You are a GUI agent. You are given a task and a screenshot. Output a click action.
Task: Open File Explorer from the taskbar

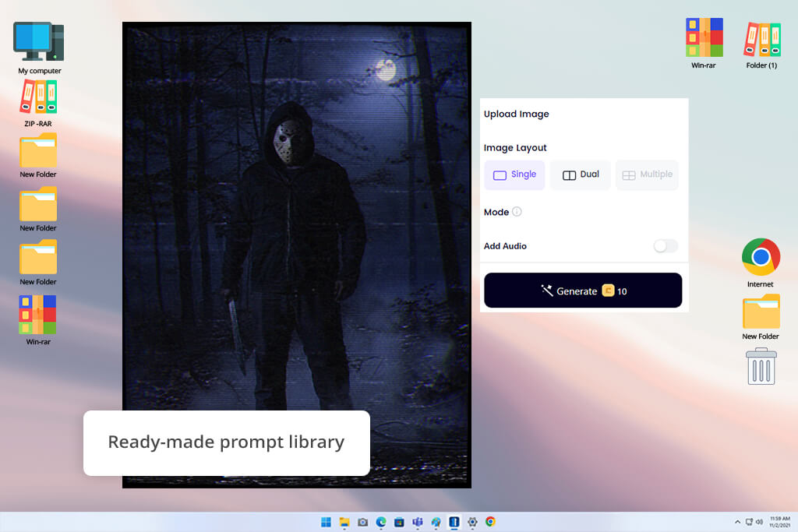tap(344, 522)
